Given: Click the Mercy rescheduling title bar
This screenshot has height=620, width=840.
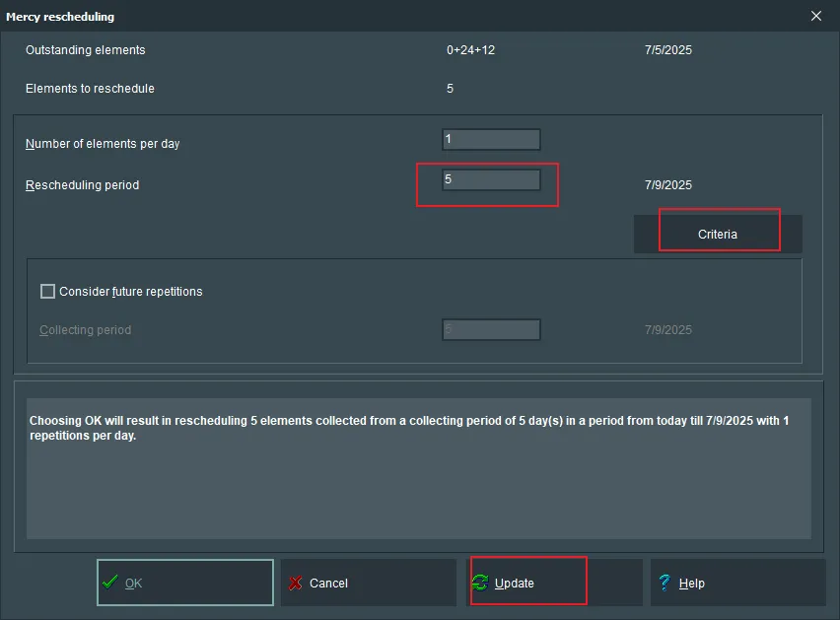Looking at the screenshot, I should (x=394, y=16).
